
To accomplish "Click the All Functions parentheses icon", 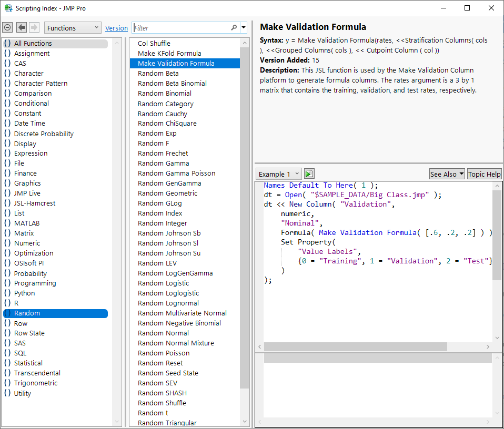I will pos(8,43).
